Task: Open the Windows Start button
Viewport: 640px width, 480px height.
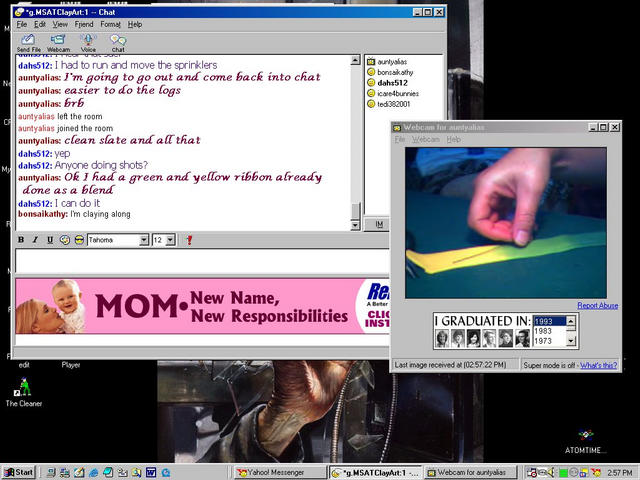Action: click(x=19, y=472)
